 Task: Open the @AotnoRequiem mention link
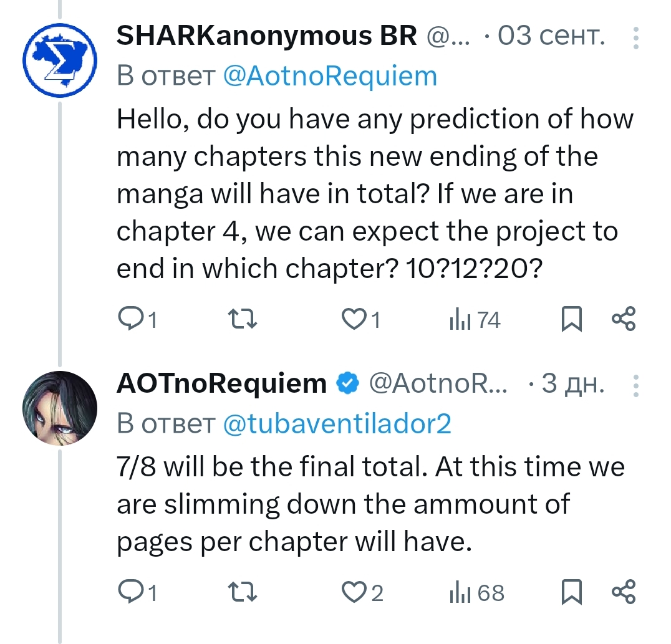[330, 77]
